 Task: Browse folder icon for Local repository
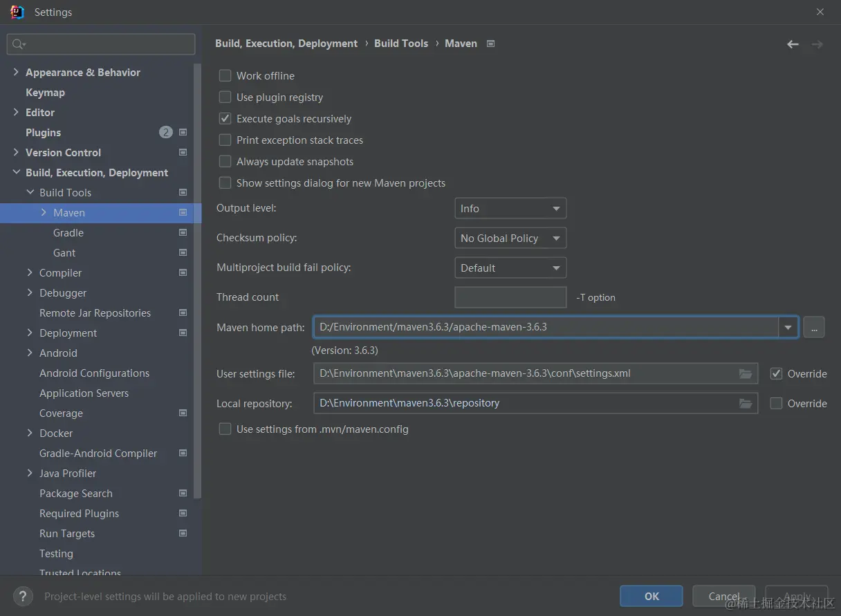coord(746,403)
